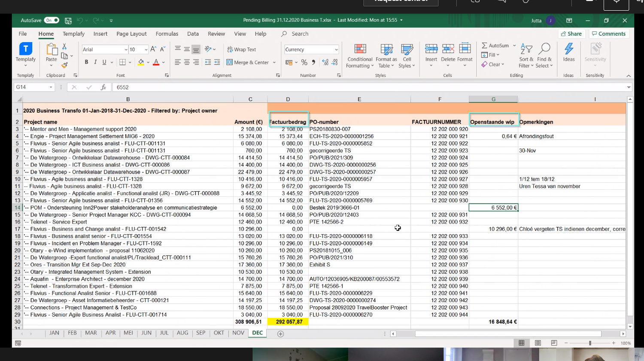644x361 pixels.
Task: Apply yellow fill color
Action: click(x=141, y=62)
